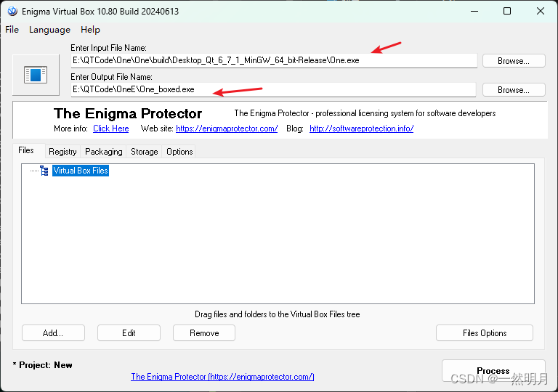Viewport: 558px width, 392px height.
Task: Switch to the Storage tab
Action: coord(144,152)
